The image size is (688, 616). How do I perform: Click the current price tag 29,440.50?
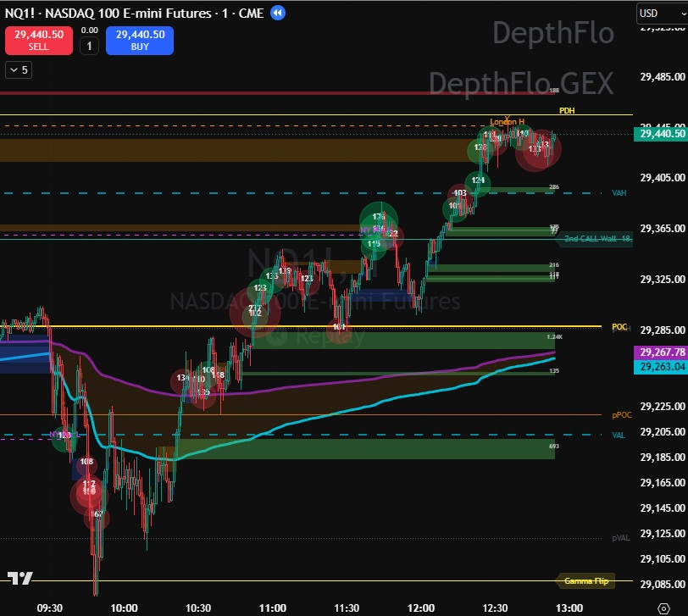(x=661, y=134)
